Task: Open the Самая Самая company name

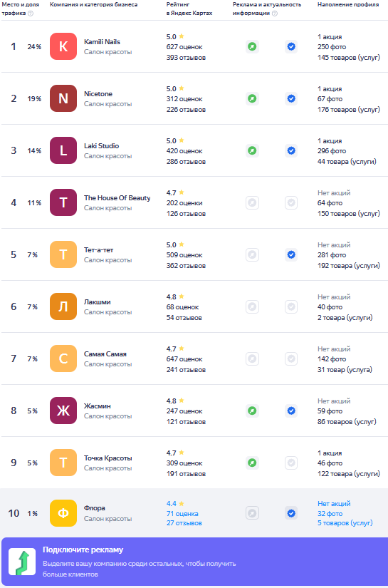Action: 105,354
